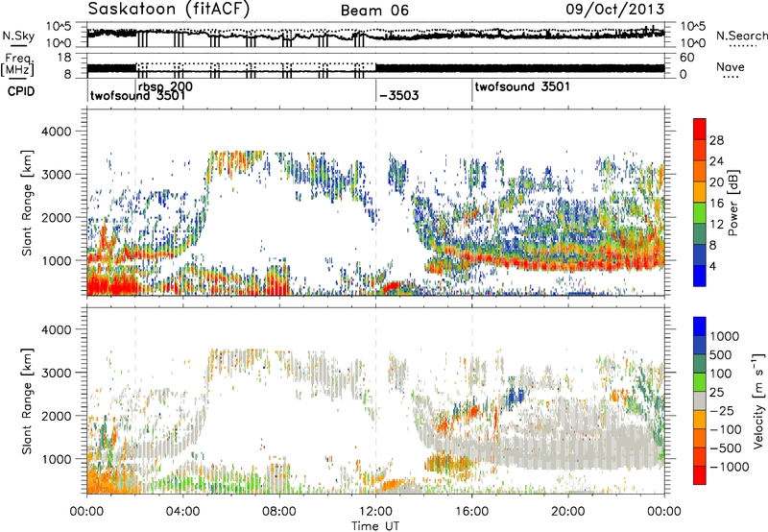This screenshot has height=532, width=768.
Task: Click the '60' tick on the Nave axis
Action: pyautogui.click(x=687, y=58)
